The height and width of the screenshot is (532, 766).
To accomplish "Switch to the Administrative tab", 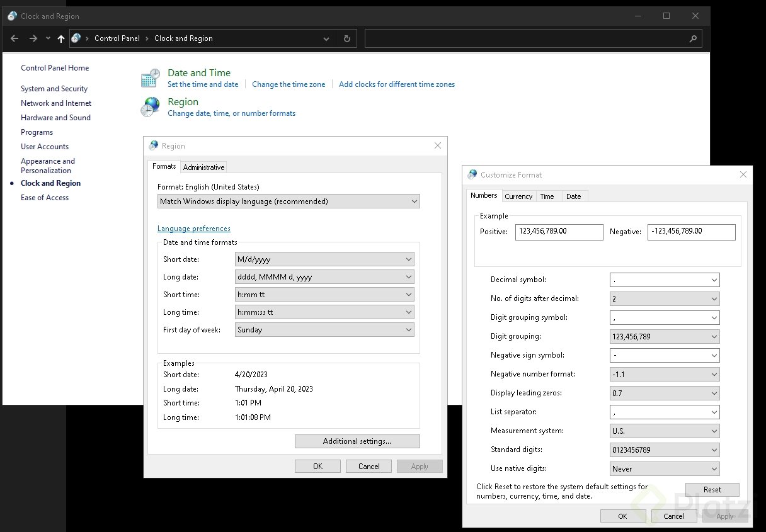I will pyautogui.click(x=203, y=166).
